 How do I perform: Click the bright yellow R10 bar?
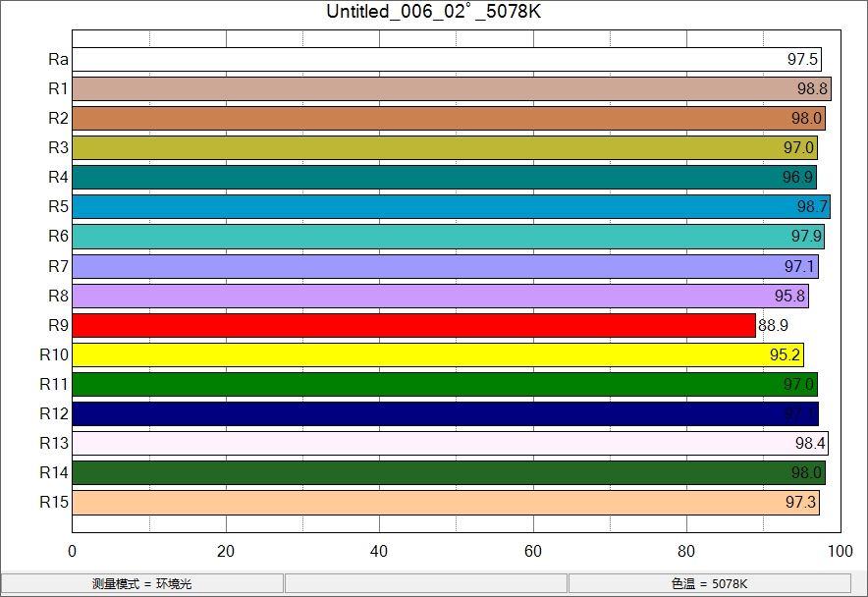point(438,354)
